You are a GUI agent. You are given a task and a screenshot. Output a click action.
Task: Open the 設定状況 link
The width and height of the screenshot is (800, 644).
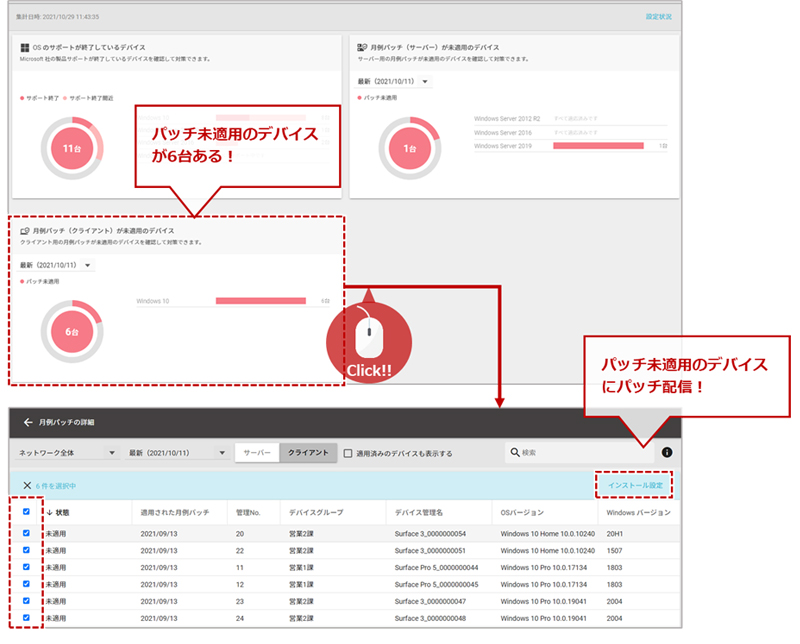pos(659,17)
